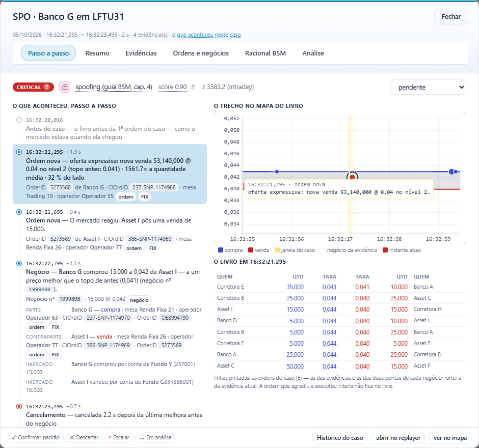This screenshot has height=448, width=479.
Task: Click the abrir no replayer button
Action: [398, 438]
